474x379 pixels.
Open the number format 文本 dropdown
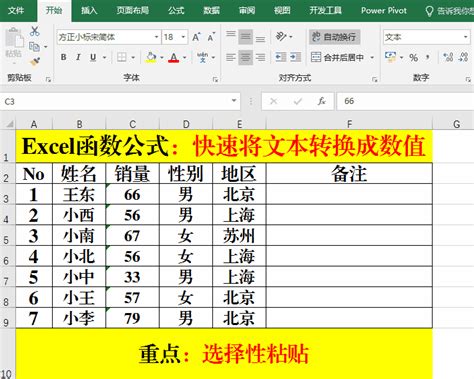tap(466, 37)
